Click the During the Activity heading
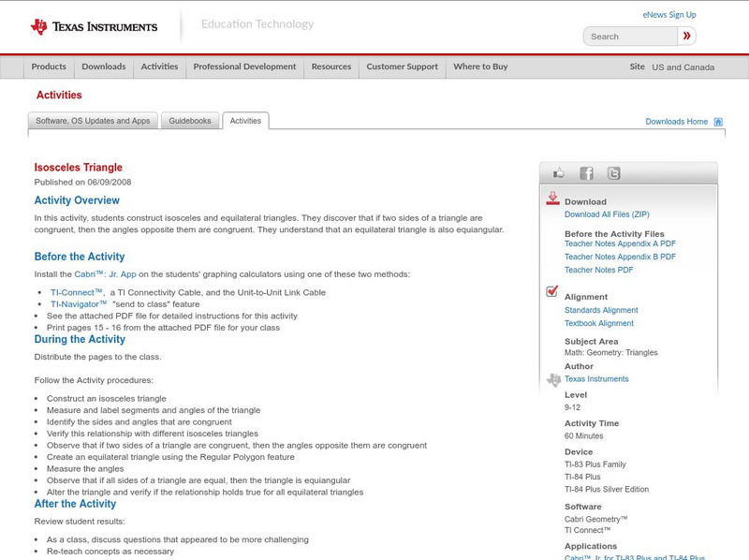Screen dimensions: 749x560 tap(80, 339)
